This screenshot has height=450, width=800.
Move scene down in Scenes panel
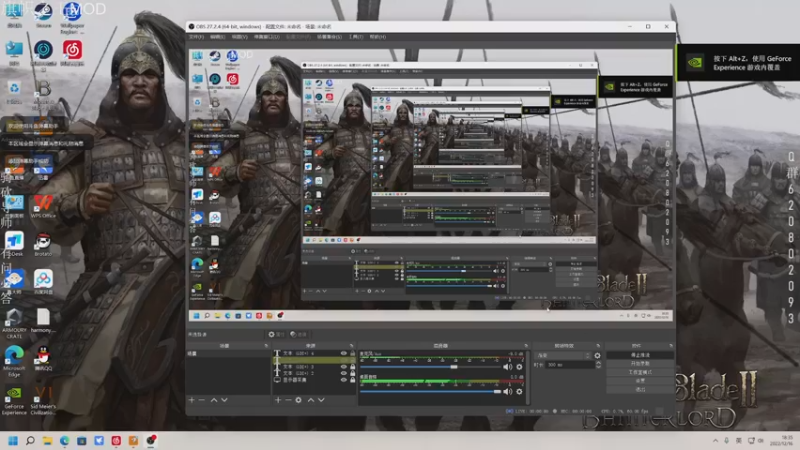point(224,400)
